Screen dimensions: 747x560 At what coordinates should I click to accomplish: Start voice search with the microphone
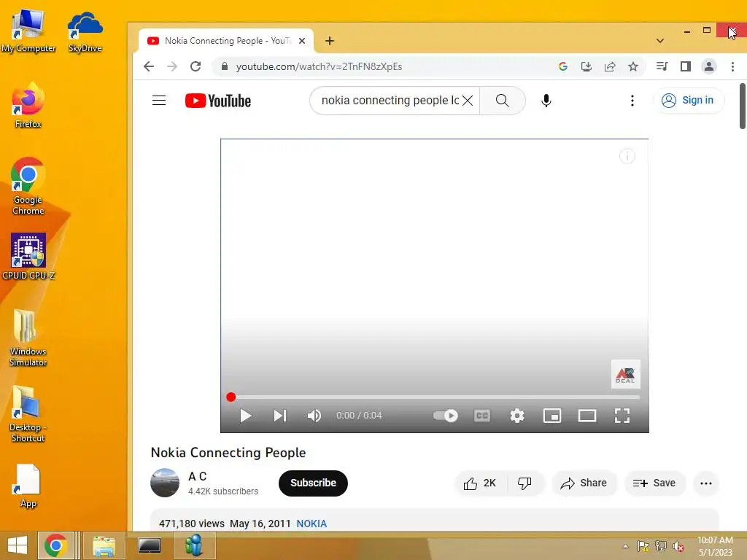tap(546, 101)
